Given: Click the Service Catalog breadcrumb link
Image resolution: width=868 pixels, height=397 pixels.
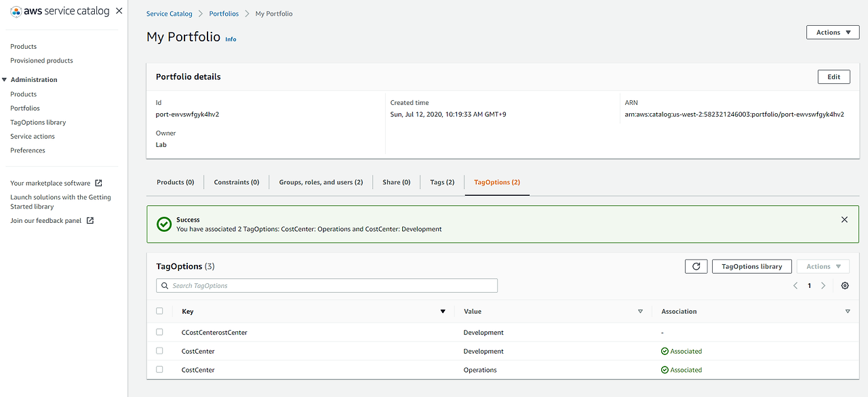Looking at the screenshot, I should tap(170, 14).
